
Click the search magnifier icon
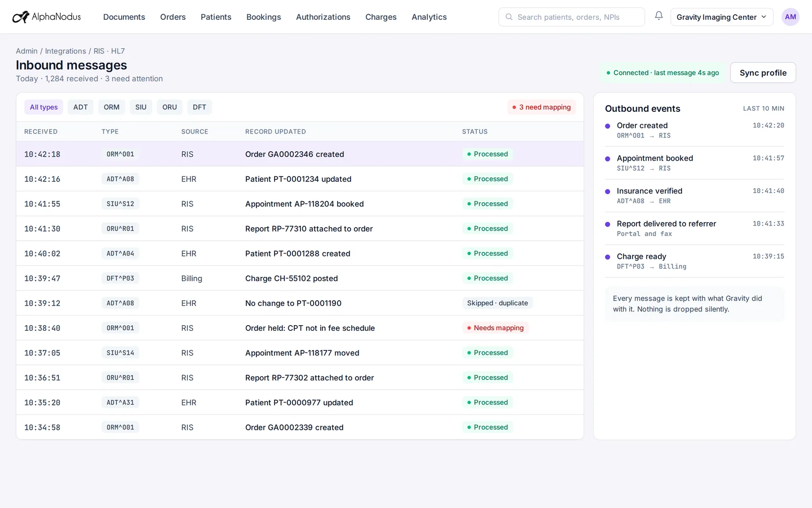click(509, 17)
